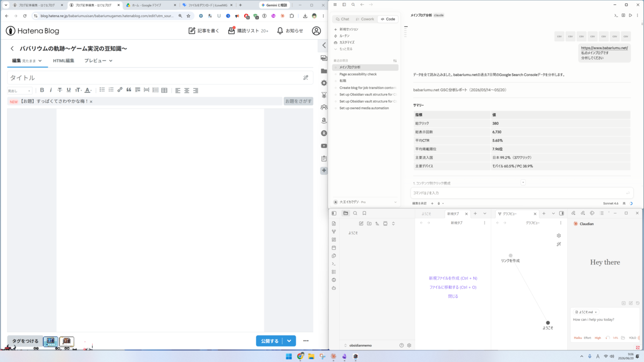This screenshot has width=644, height=362.
Task: Open the Sonnet 4.6 model selector
Action: pos(611,203)
